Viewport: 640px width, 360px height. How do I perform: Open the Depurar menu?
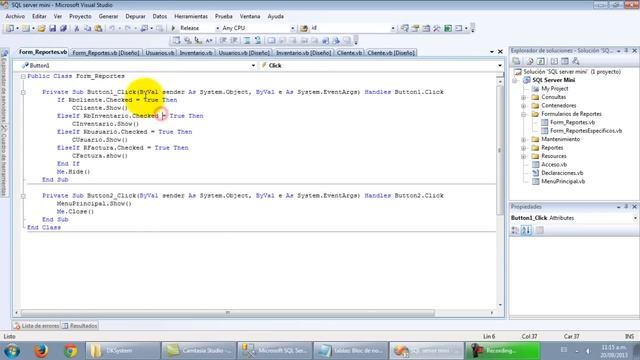tap(135, 16)
